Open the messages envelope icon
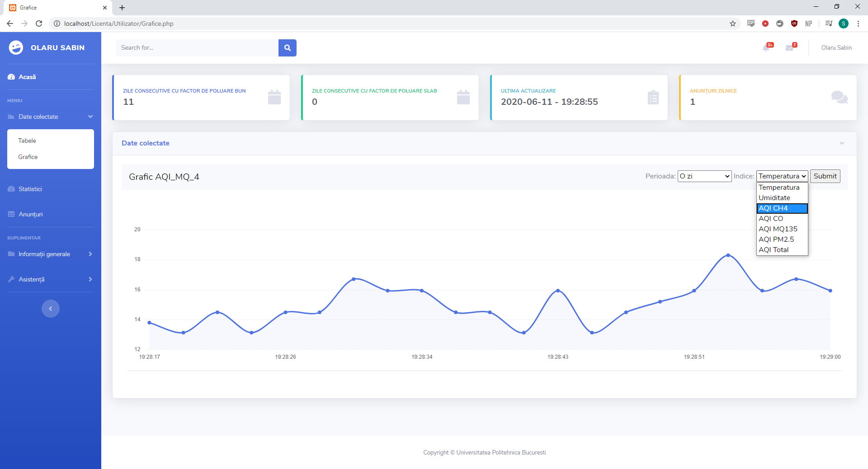This screenshot has height=469, width=868. pyautogui.click(x=790, y=47)
